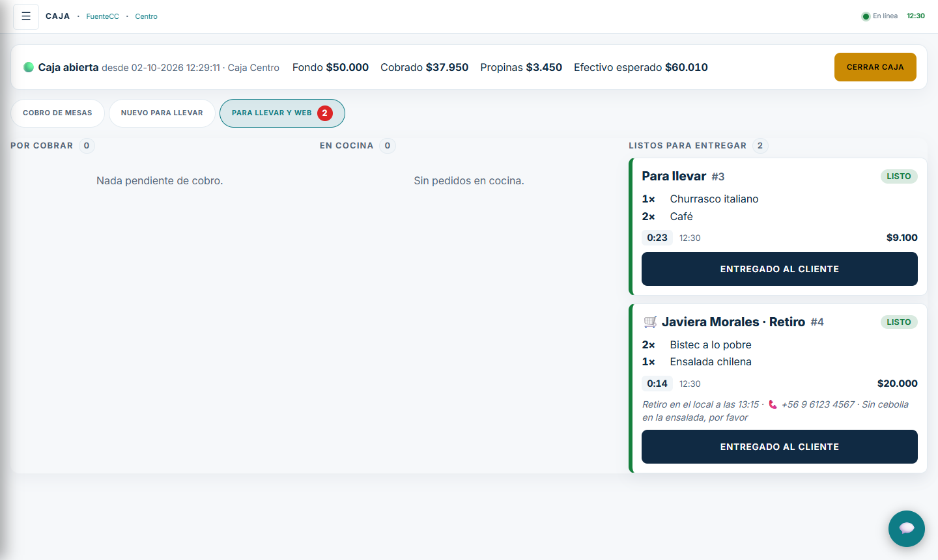Click phone number +56 9 6123 4567
Viewport: 938px width, 560px height.
point(818,404)
